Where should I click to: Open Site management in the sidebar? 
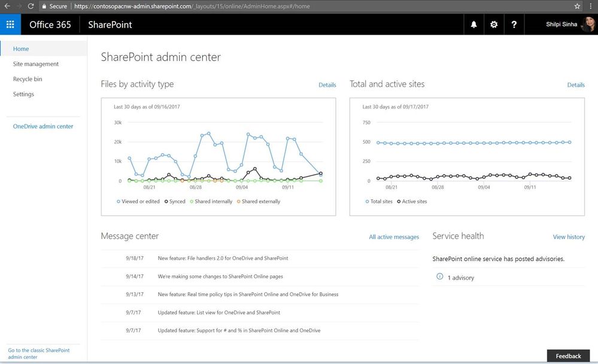click(x=36, y=63)
